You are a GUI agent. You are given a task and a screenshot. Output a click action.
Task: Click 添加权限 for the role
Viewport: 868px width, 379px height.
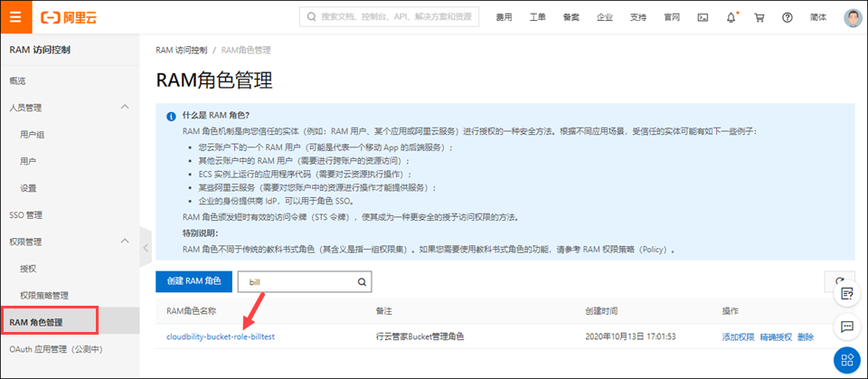[x=737, y=336]
